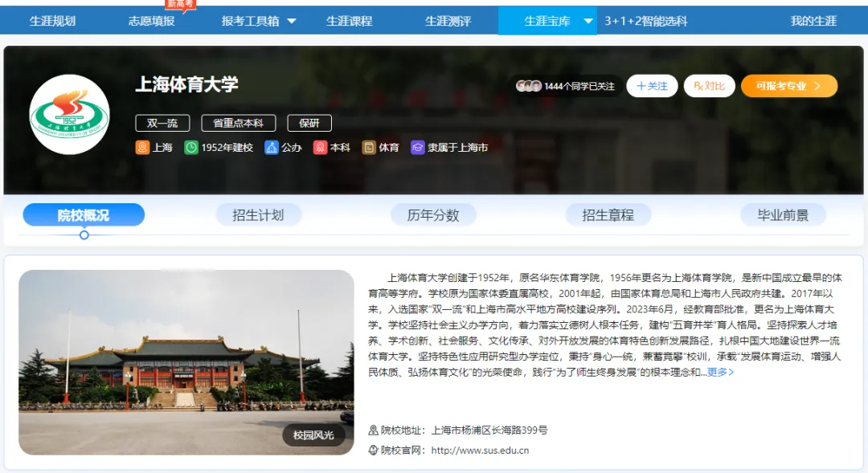Screen dimensions: 868x473
Task: Click the purple graduation cap icon
Action: pyautogui.click(x=417, y=148)
